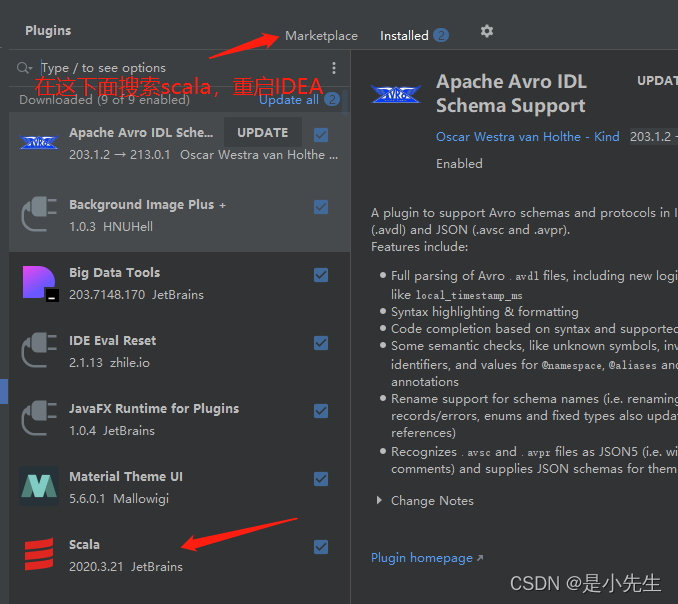
Task: Click the Update all count badge 2
Action: point(332,99)
